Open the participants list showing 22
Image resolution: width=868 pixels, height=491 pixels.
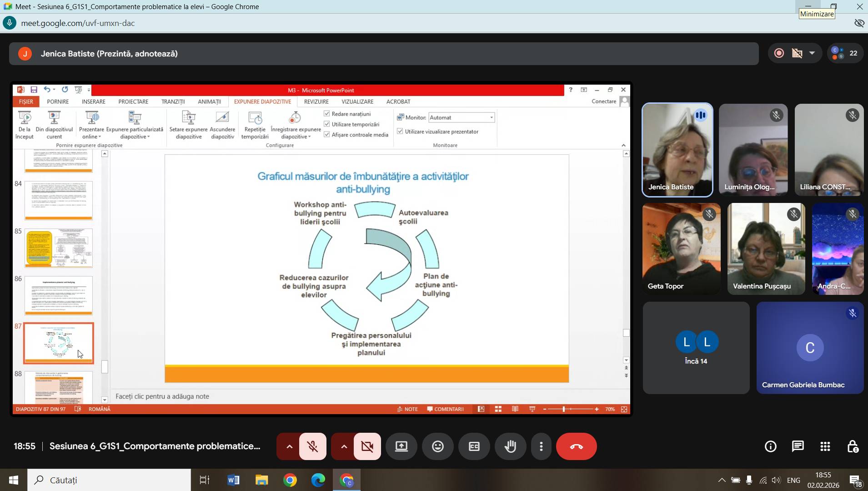[x=845, y=54]
